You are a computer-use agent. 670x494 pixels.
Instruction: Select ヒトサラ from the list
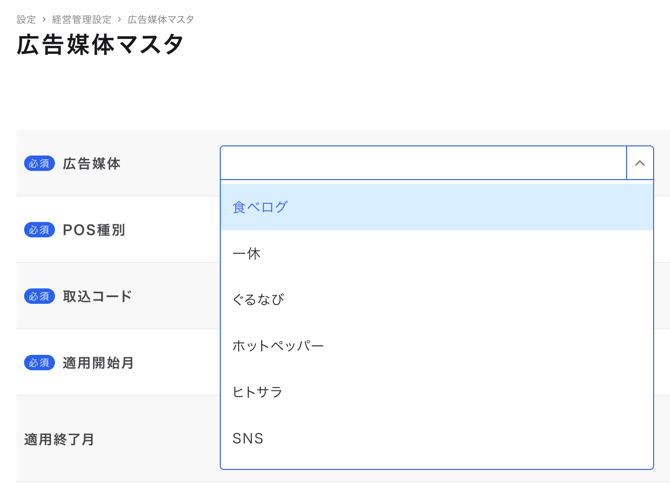[x=257, y=392]
